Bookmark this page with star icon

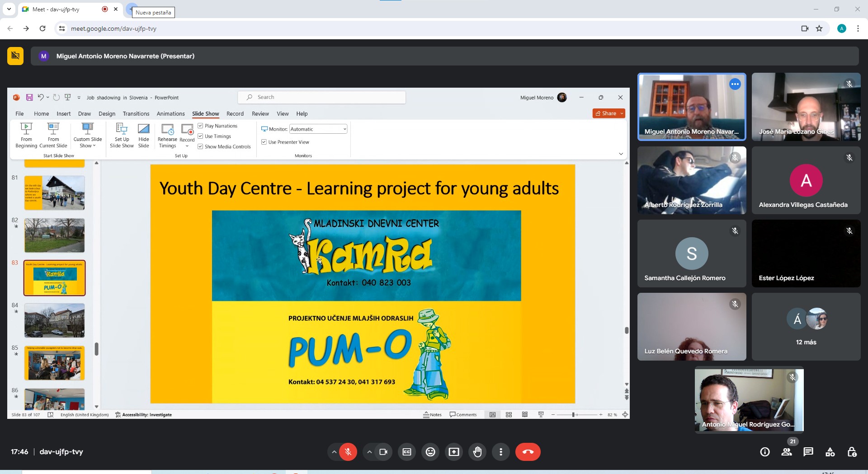click(x=819, y=28)
